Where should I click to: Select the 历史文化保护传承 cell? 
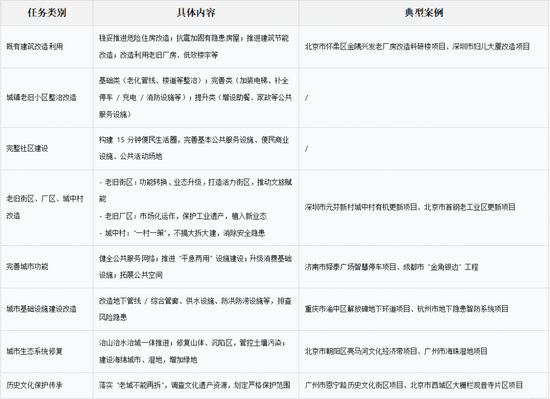47,385
